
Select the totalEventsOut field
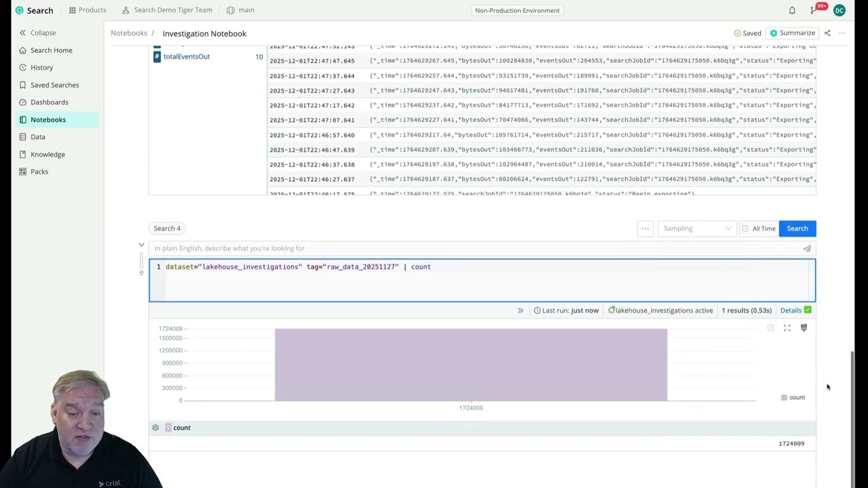click(x=186, y=56)
